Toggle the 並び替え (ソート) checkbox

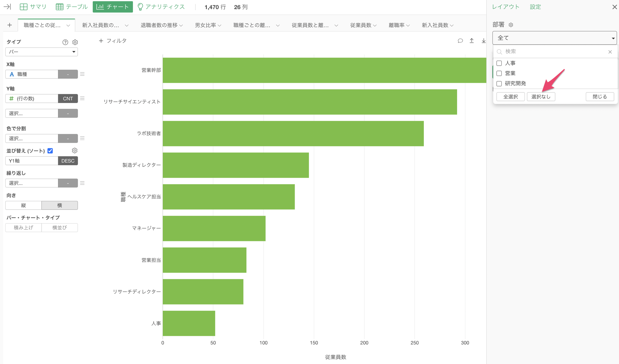(50, 151)
